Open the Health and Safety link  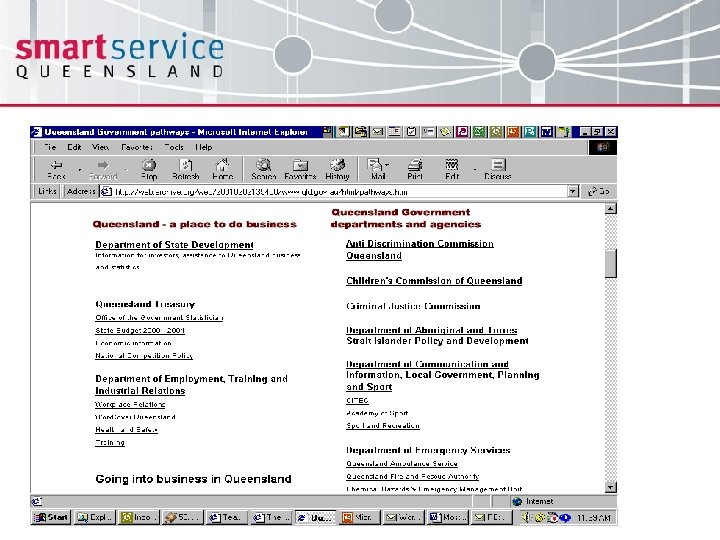pos(126,430)
